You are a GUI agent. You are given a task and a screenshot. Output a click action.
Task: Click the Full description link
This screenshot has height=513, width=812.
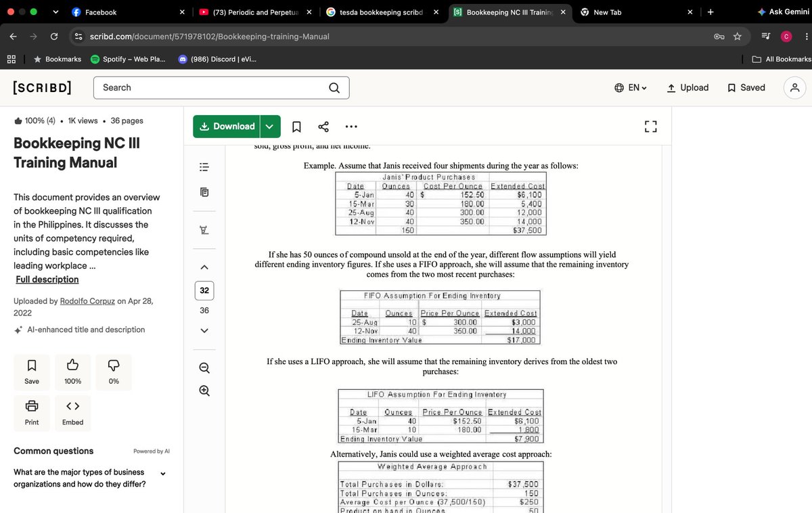point(47,280)
